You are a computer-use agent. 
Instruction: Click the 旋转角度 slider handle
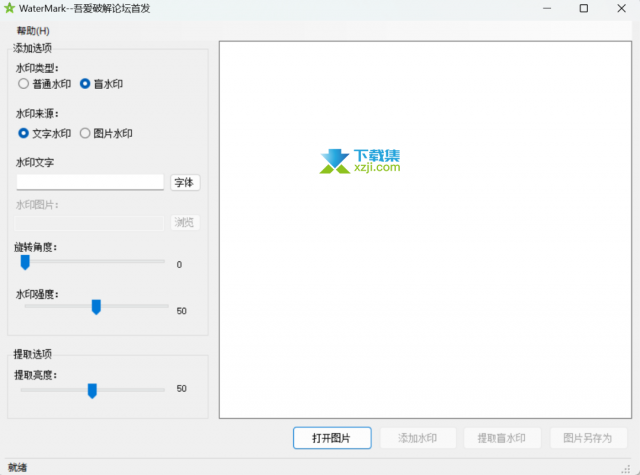pos(25,262)
